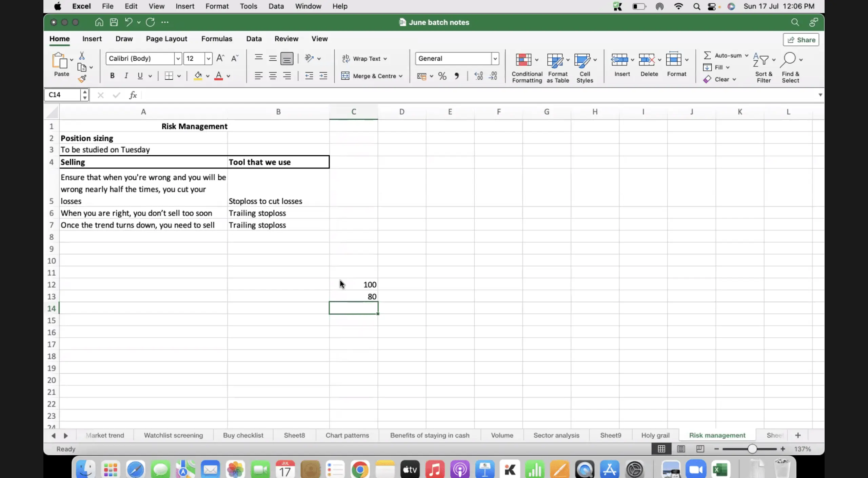Click the Save icon in title bar

114,22
